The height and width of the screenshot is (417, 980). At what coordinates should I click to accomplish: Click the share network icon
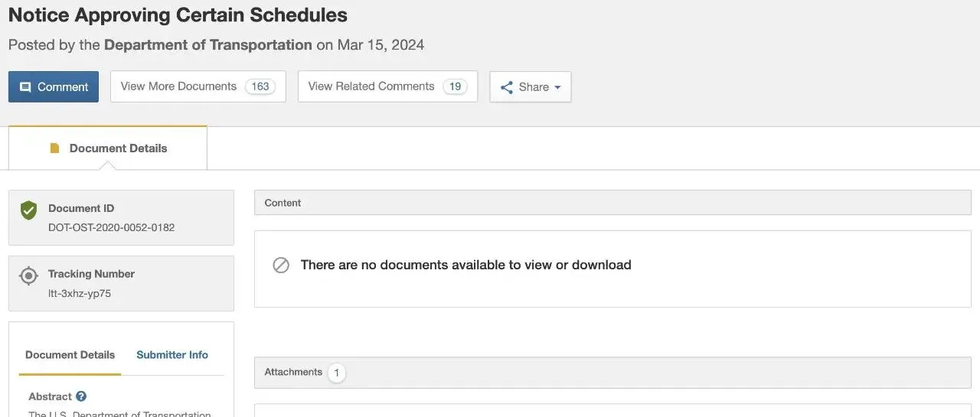pyautogui.click(x=506, y=87)
